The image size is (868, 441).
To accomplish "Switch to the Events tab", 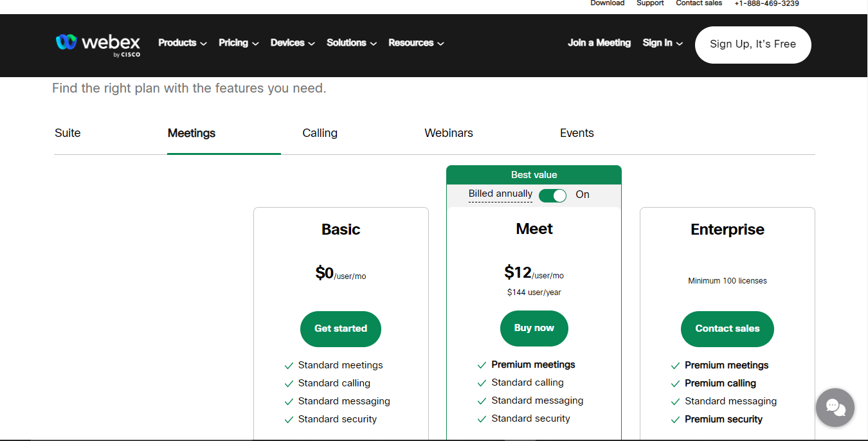I will tap(577, 133).
